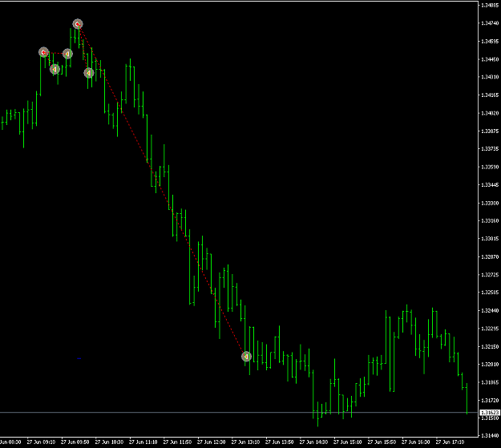Click the time label 27 Jun 15:10
This screenshot has width=501, height=448.
[x=348, y=442]
